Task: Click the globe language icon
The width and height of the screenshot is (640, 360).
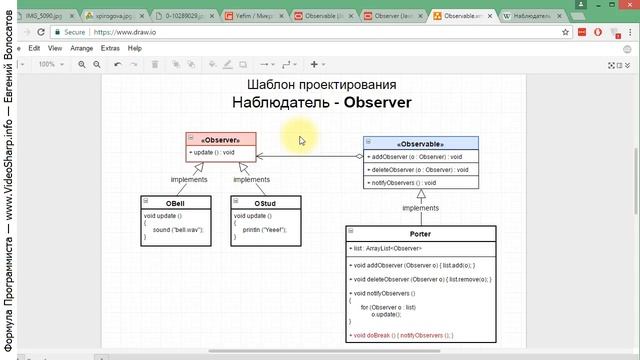Action: pos(627,49)
